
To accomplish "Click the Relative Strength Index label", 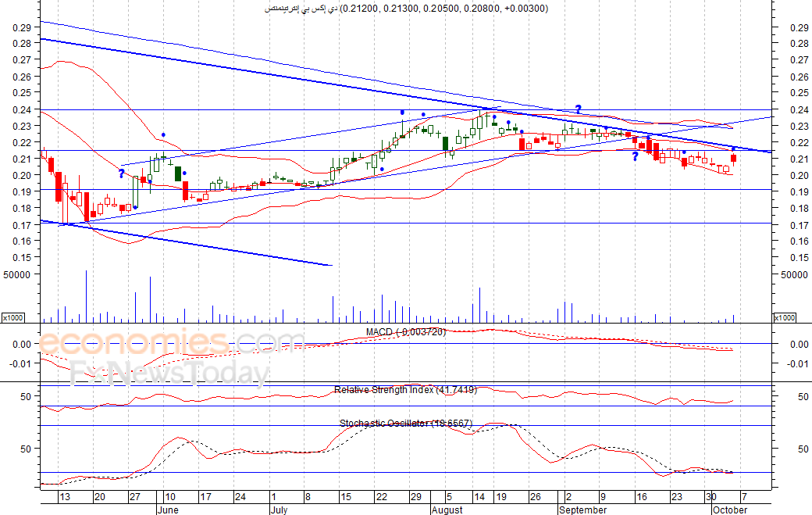I will point(405,390).
